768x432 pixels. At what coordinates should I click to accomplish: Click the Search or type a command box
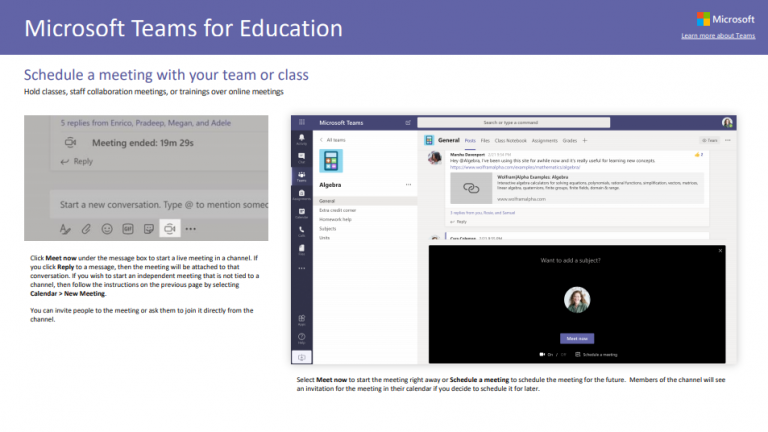(x=513, y=122)
